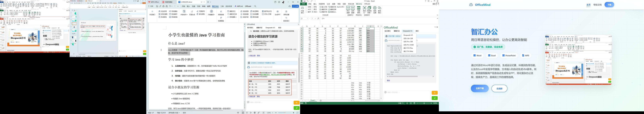Screen dimensions: 644x114
Task: Open 执行 dropdown in Excel ribbon
Action: pos(315,12)
